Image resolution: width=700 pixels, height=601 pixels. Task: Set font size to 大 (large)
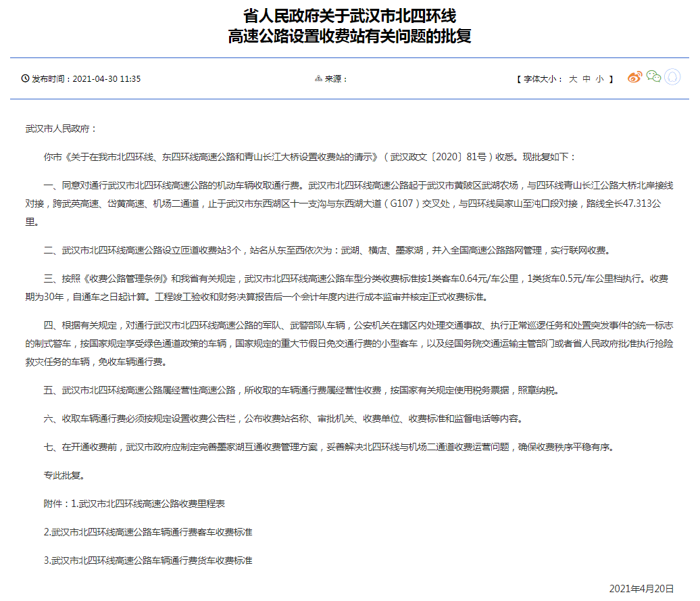572,78
